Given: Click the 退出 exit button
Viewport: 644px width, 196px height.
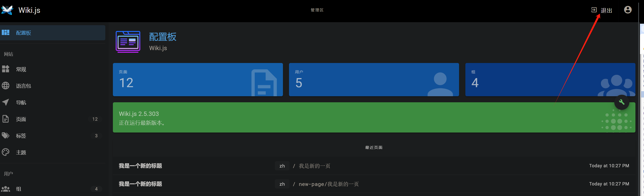Looking at the screenshot, I should [x=602, y=10].
